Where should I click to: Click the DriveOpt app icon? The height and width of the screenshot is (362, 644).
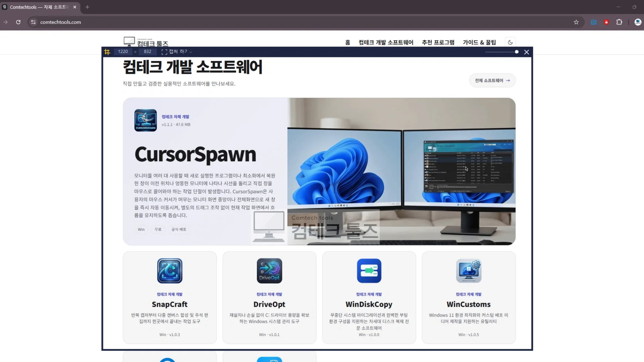(269, 271)
